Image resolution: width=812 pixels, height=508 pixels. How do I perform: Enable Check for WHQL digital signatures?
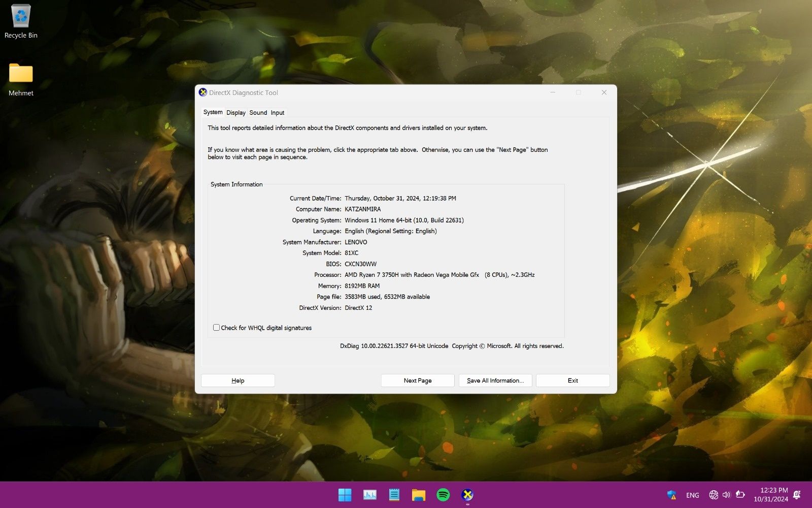pyautogui.click(x=216, y=328)
